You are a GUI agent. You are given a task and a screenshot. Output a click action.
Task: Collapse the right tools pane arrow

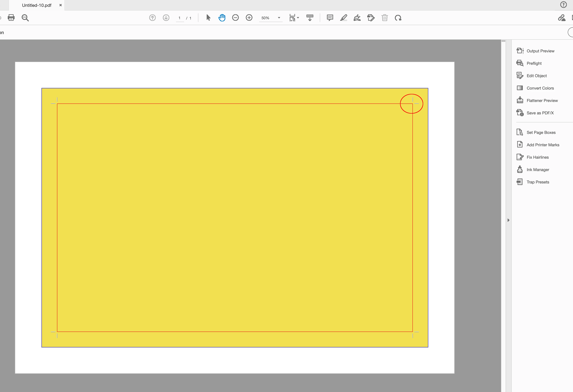point(508,220)
